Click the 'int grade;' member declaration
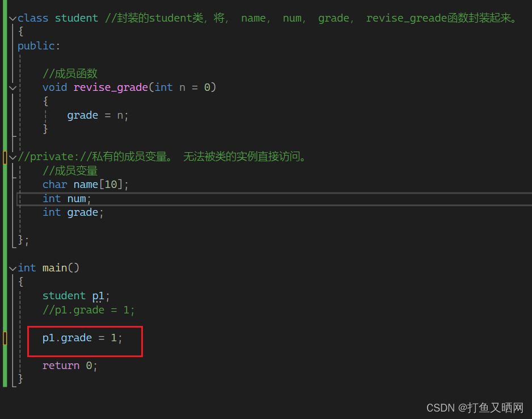 pyautogui.click(x=73, y=212)
